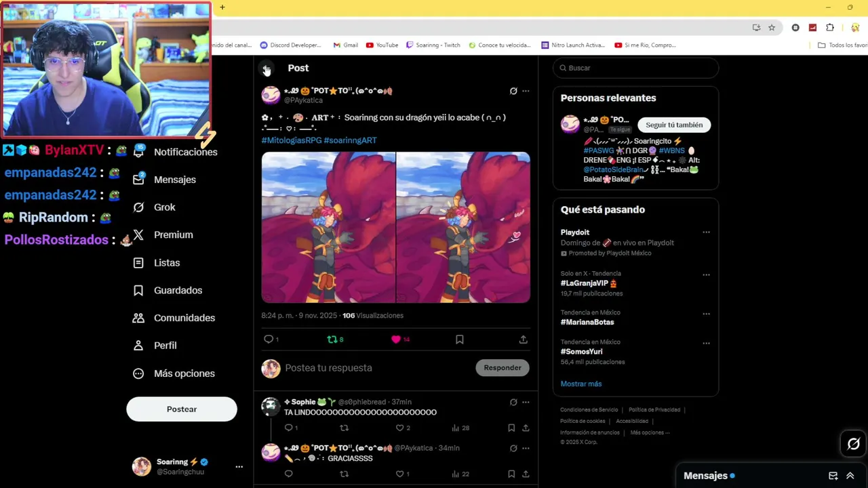Click the Postear button

[x=182, y=409]
